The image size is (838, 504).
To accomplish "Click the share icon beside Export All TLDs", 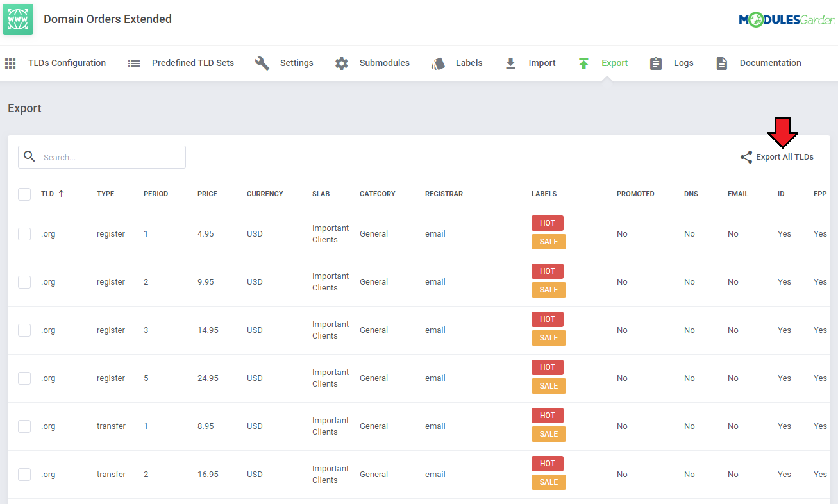I will [746, 157].
